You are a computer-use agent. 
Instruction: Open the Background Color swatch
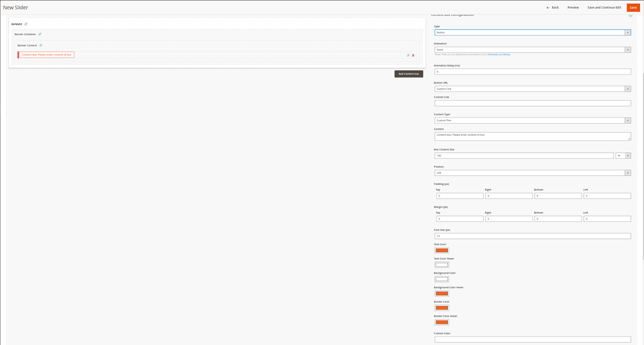(442, 279)
